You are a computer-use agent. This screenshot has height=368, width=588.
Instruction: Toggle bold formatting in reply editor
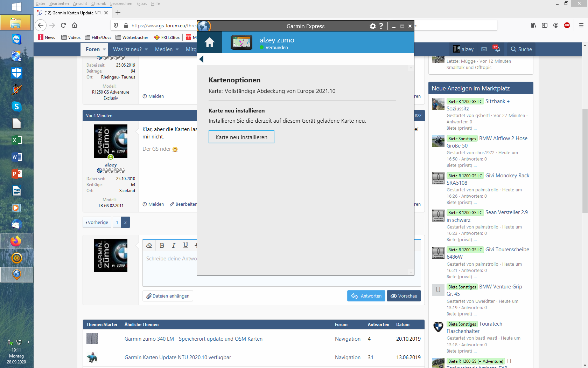point(162,245)
